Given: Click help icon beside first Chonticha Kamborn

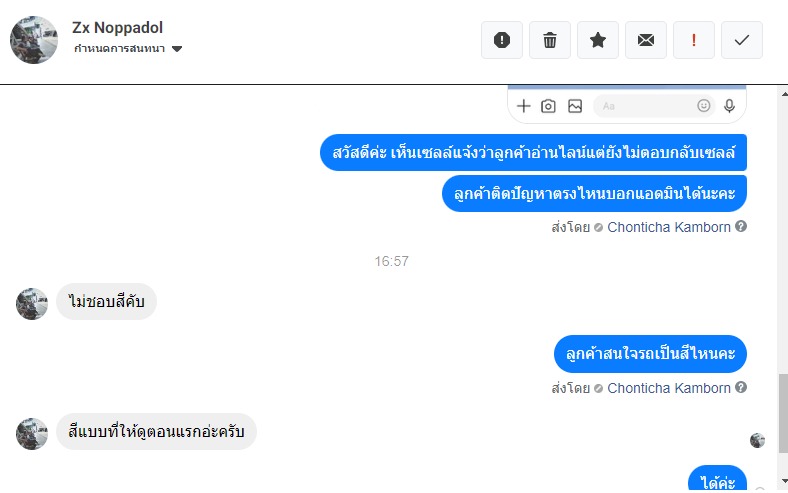Looking at the screenshot, I should [x=741, y=227].
